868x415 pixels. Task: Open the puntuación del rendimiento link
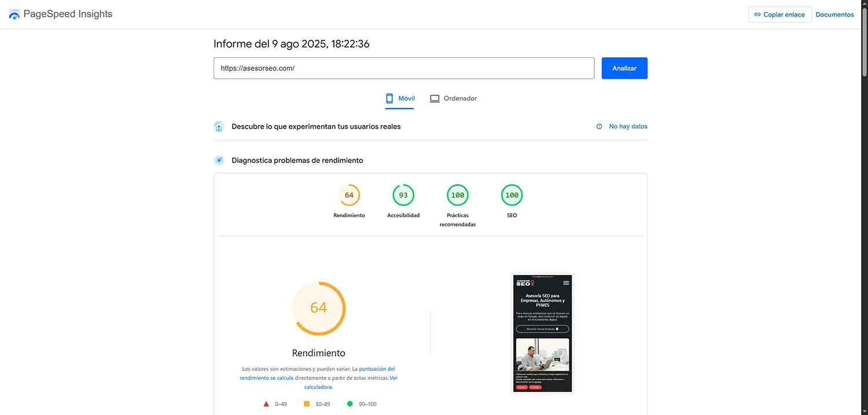point(376,368)
